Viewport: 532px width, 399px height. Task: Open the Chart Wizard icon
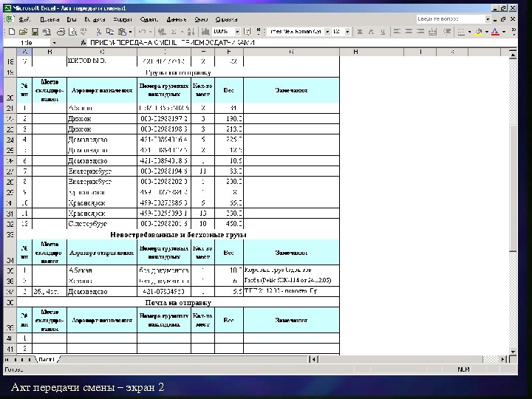205,32
